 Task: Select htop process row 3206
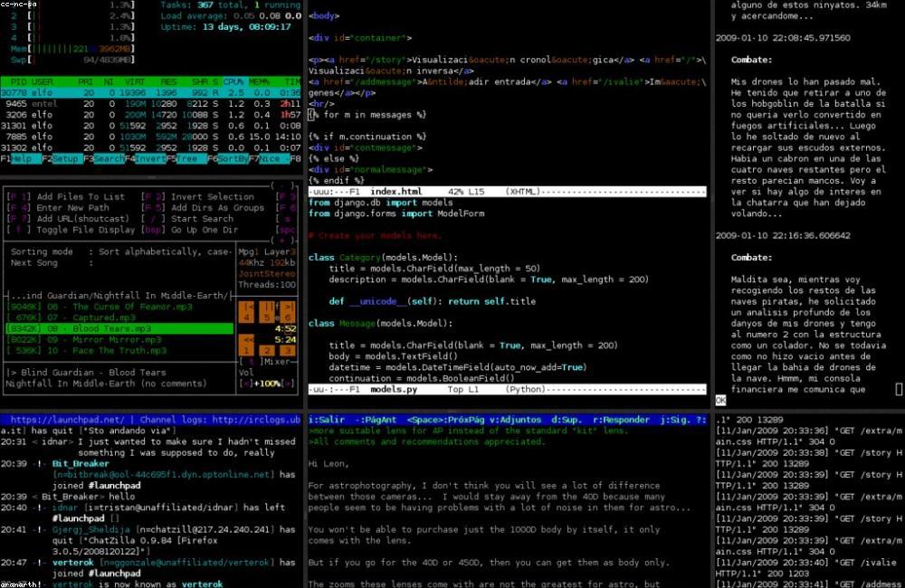pyautogui.click(x=150, y=115)
